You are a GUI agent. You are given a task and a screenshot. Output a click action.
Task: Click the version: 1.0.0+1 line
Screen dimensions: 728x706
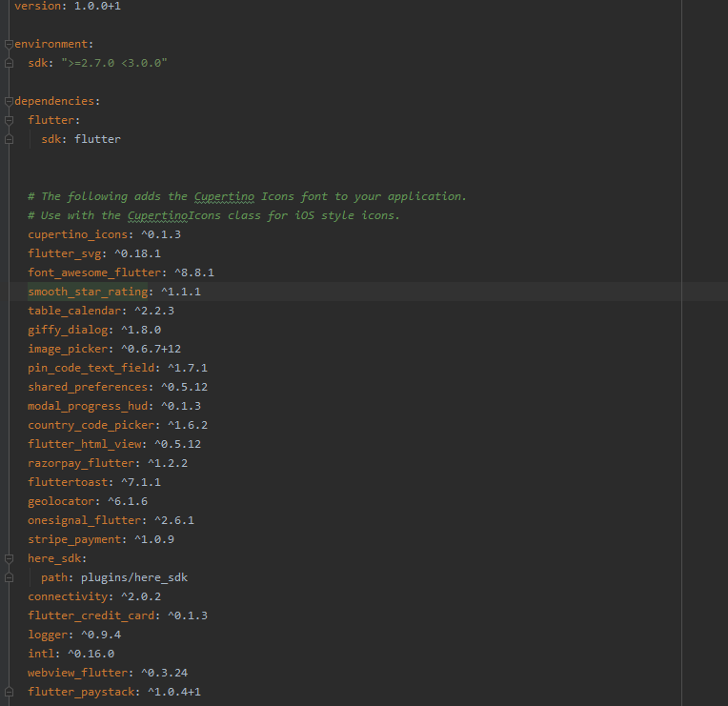pyautogui.click(x=68, y=6)
